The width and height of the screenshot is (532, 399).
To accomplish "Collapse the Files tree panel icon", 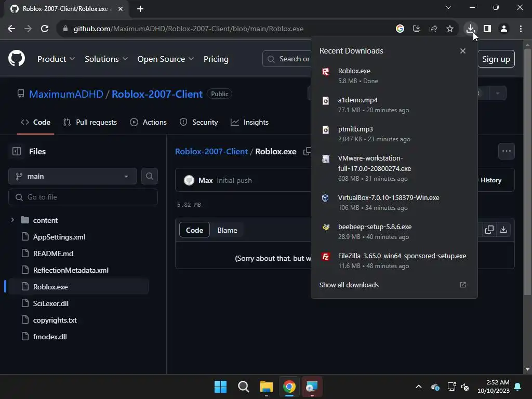I will (17, 151).
